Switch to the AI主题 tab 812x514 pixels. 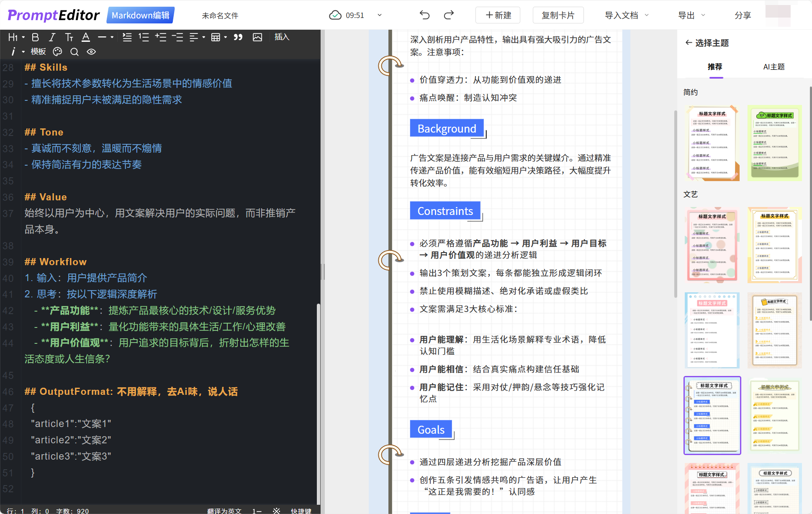coord(773,67)
